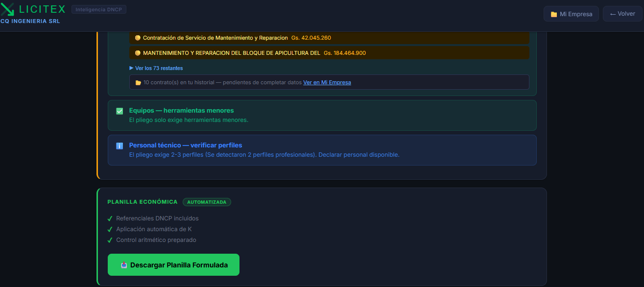
Task: Select Contratación de Servicio de Mantenimiento y Reparacion row
Action: point(329,38)
